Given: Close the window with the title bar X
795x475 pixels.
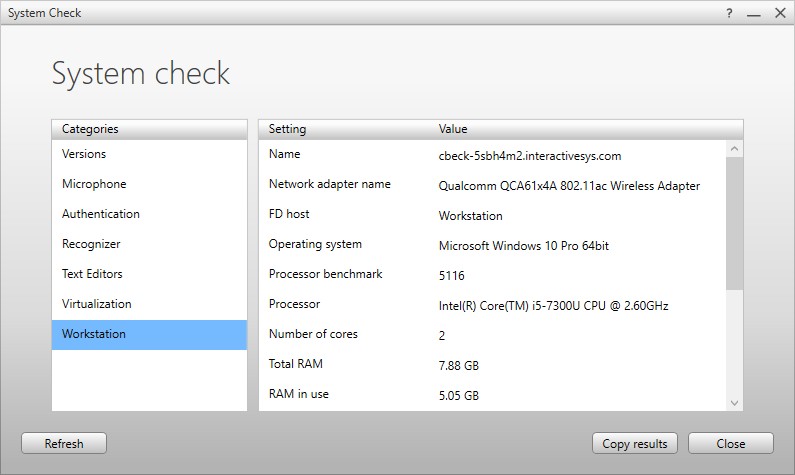Looking at the screenshot, I should coord(778,13).
